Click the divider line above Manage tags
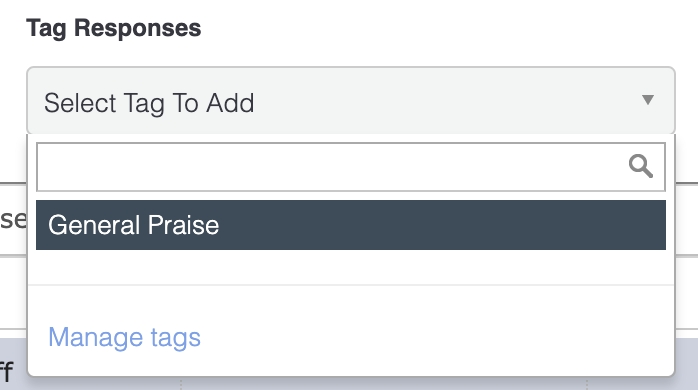 click(x=351, y=284)
